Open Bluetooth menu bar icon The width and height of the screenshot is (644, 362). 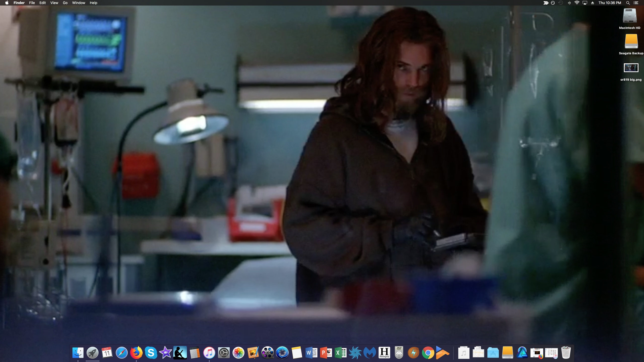click(x=569, y=3)
